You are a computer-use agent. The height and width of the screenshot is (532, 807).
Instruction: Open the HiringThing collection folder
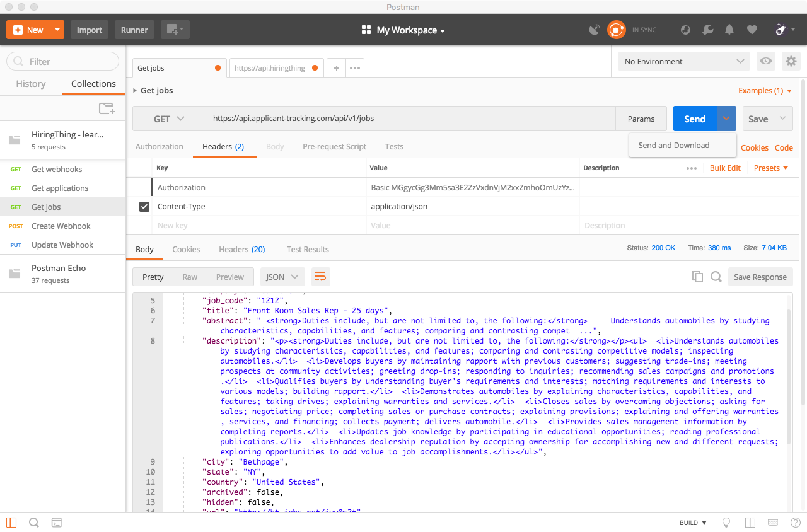pyautogui.click(x=63, y=140)
